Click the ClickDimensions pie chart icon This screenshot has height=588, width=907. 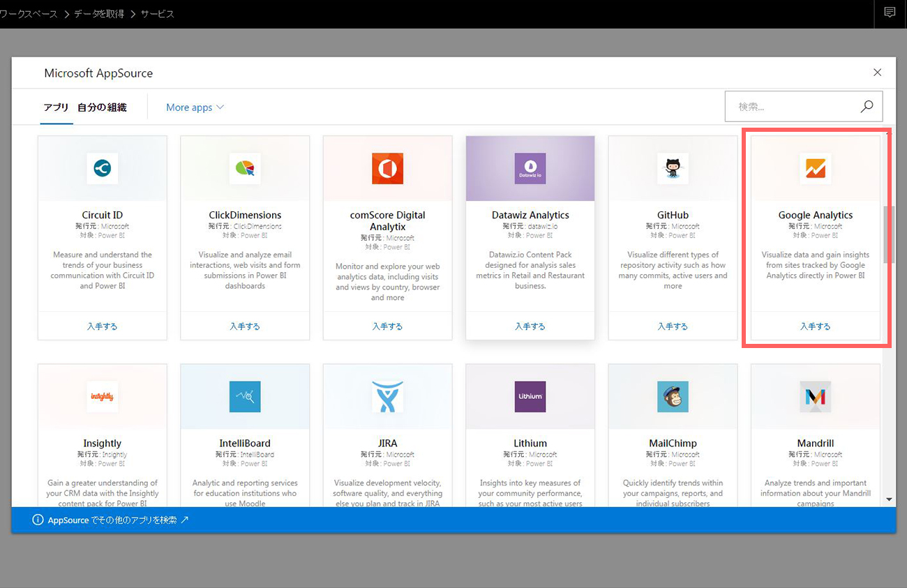click(x=245, y=168)
